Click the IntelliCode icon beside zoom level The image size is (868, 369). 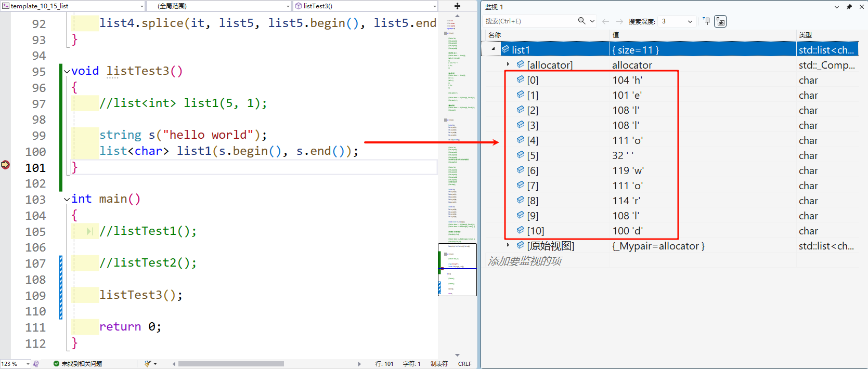[36, 364]
